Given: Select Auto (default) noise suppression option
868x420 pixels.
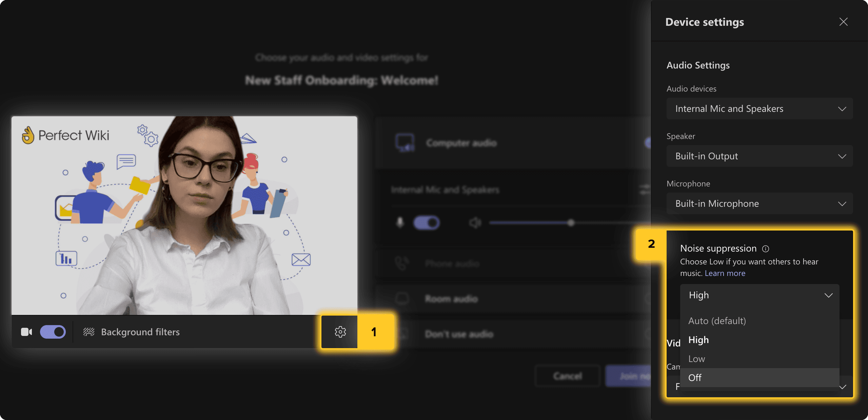Looking at the screenshot, I should (x=717, y=320).
